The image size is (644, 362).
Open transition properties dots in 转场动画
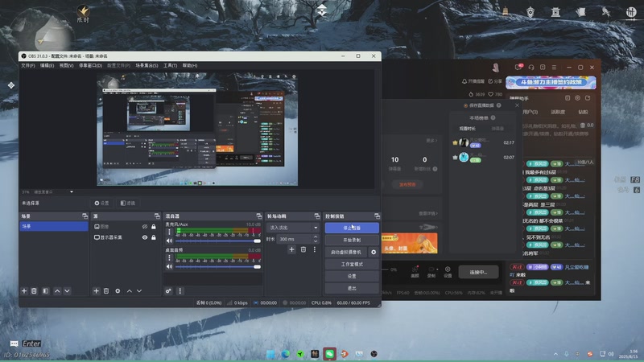[x=315, y=249]
